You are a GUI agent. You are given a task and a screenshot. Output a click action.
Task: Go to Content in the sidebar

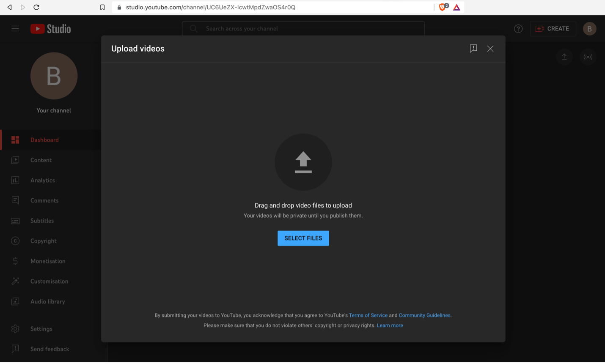pos(41,160)
